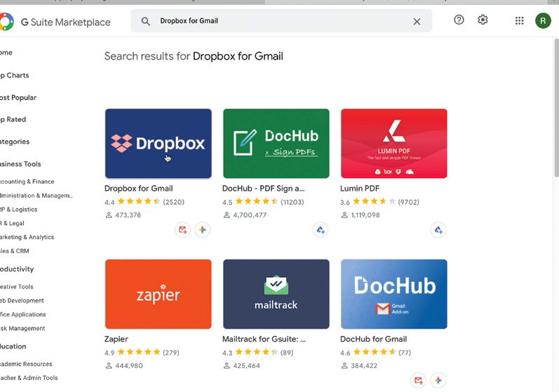Select Marketing & Analytics subcategory
559x392 pixels.
27,237
